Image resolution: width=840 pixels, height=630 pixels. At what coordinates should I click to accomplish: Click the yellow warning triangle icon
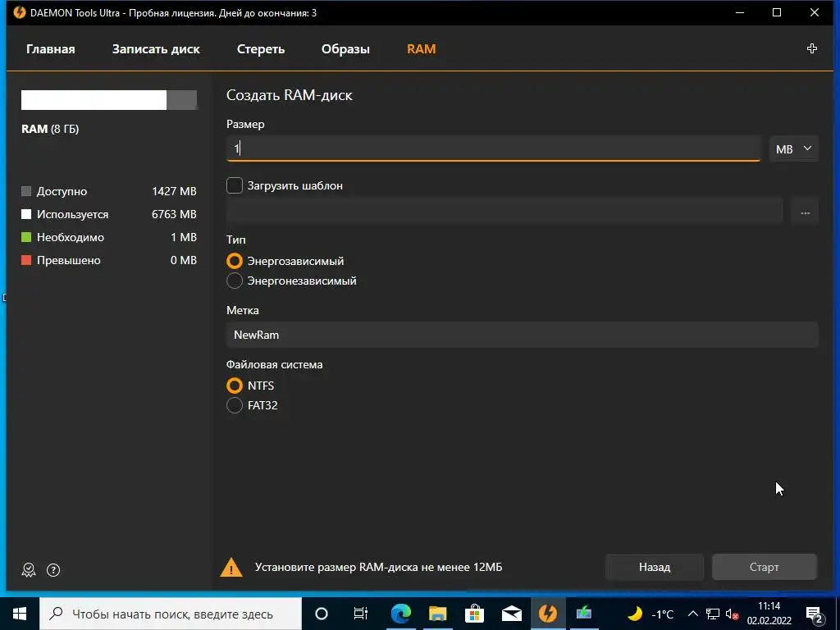231,568
